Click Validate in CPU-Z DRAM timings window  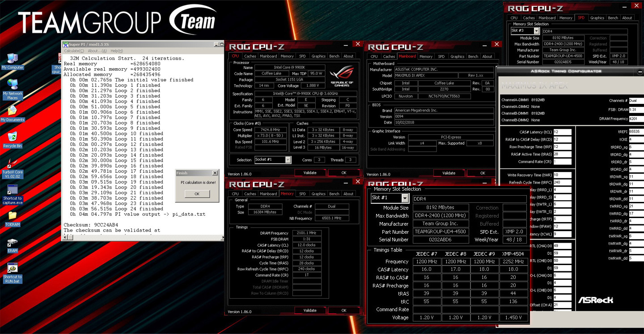click(310, 310)
